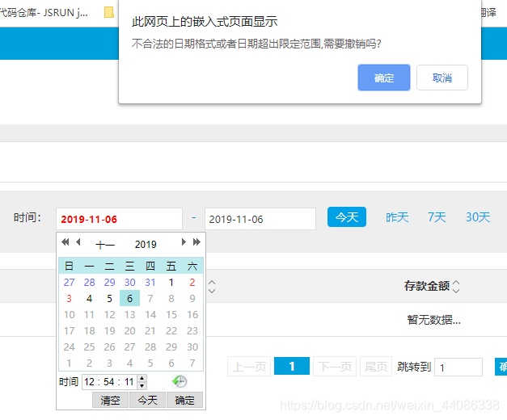This screenshot has width=507, height=420.
Task: Click 今天 button in calendar footer
Action: tap(147, 400)
